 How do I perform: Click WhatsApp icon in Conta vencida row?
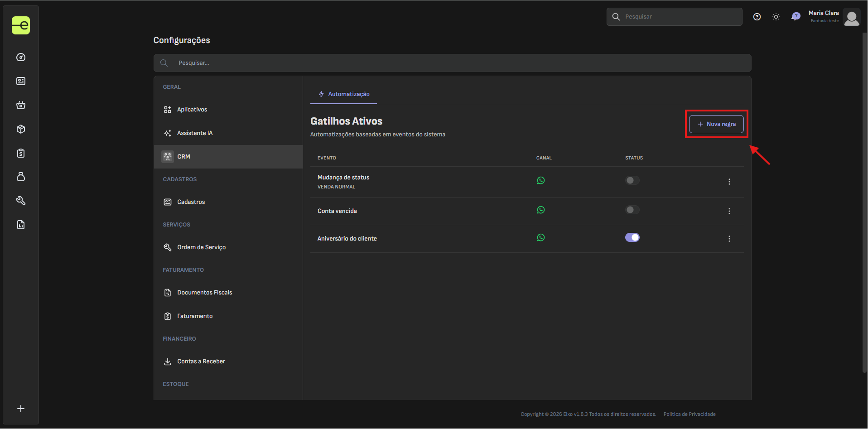click(x=541, y=210)
